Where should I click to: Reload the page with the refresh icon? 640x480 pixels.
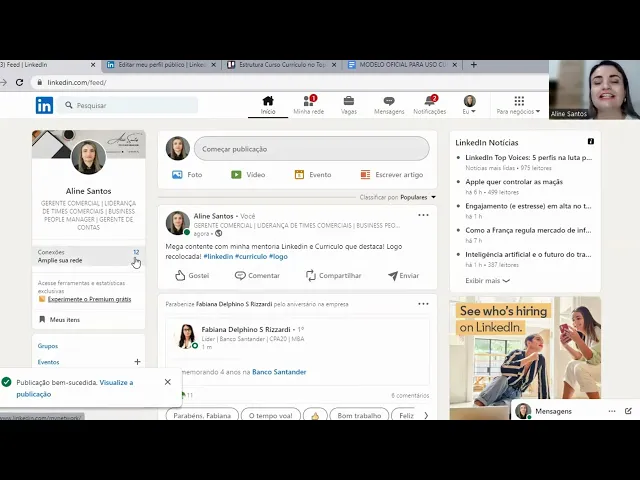click(x=19, y=82)
